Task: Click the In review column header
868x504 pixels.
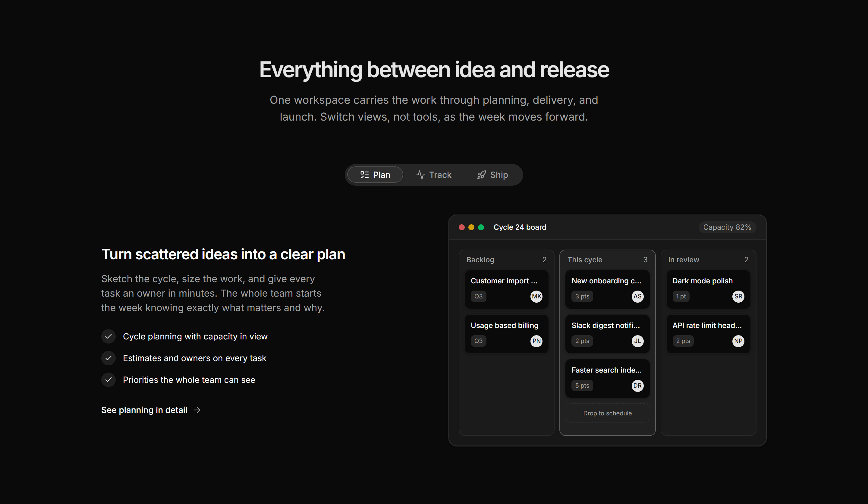Action: (683, 260)
